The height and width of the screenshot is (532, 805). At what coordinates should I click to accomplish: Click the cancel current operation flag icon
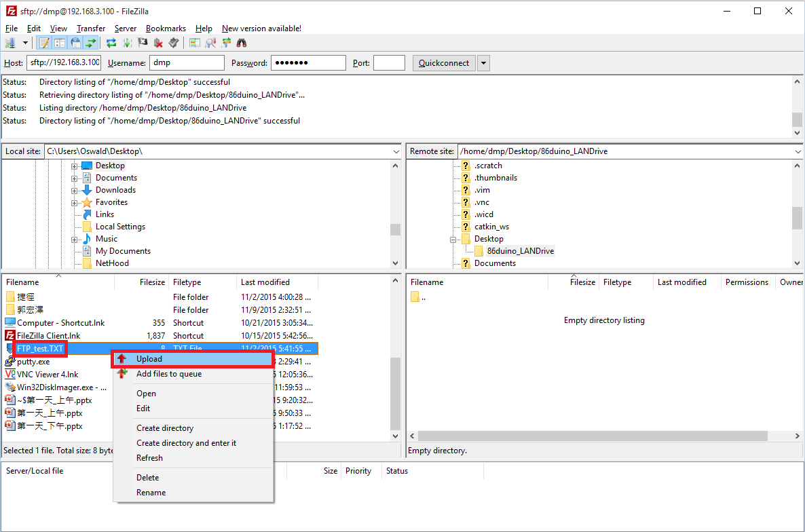click(x=143, y=43)
